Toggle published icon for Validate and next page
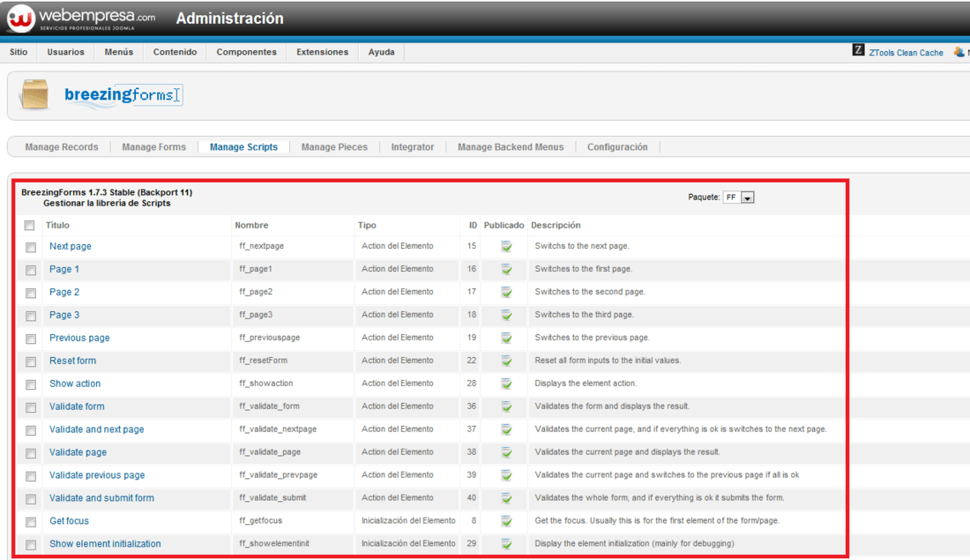 click(507, 429)
